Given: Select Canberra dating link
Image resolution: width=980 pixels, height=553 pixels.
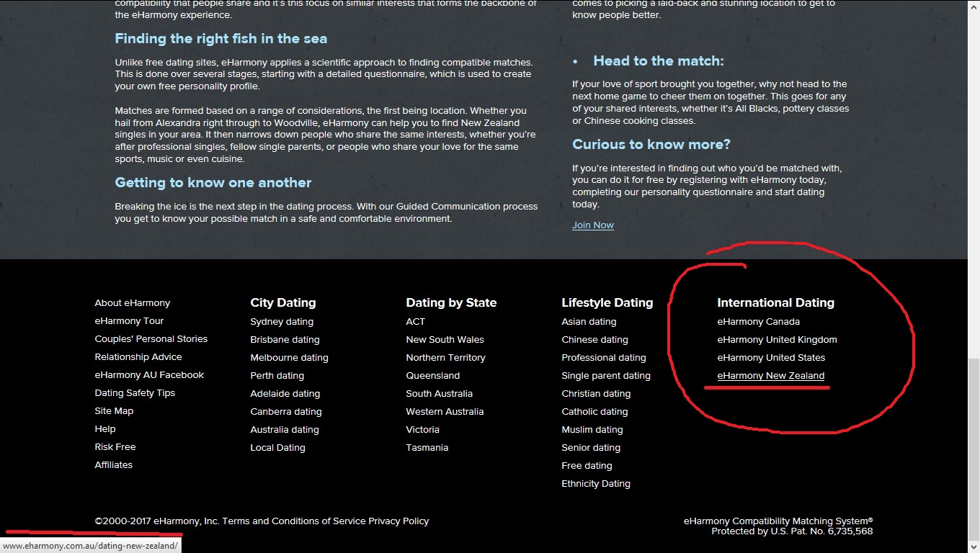Looking at the screenshot, I should pyautogui.click(x=286, y=412).
